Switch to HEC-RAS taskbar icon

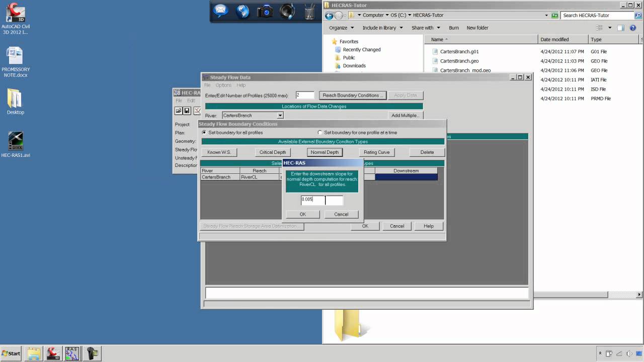pos(72,353)
